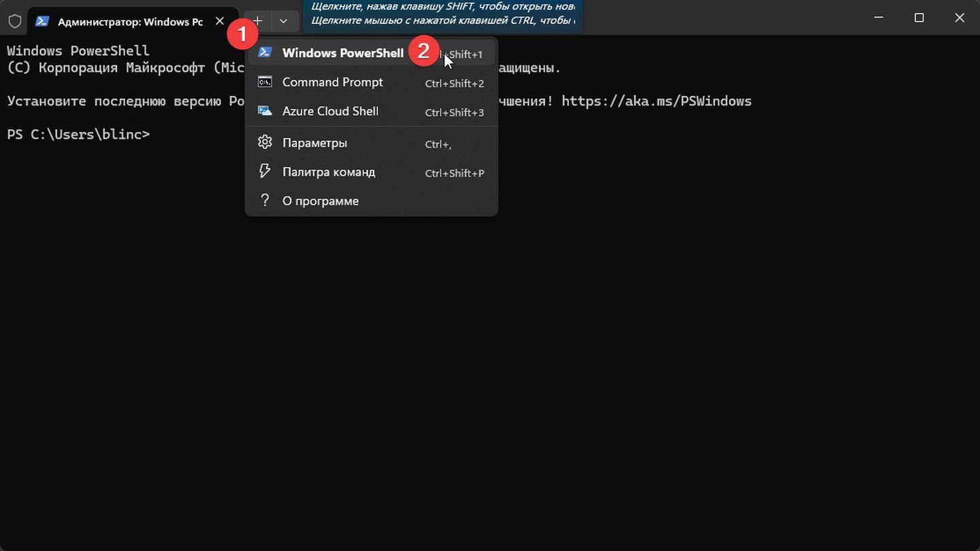Image resolution: width=980 pixels, height=551 pixels.
Task: Click the 'Windows PowerShell' header text in terminal
Action: 78,51
